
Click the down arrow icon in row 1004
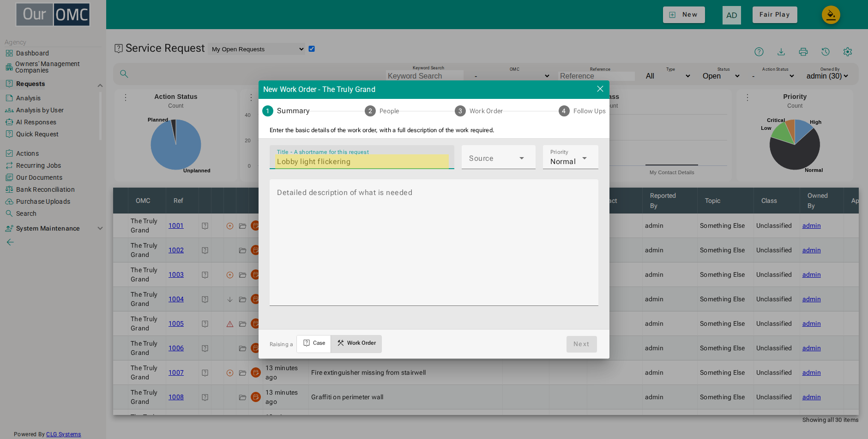pyautogui.click(x=230, y=299)
